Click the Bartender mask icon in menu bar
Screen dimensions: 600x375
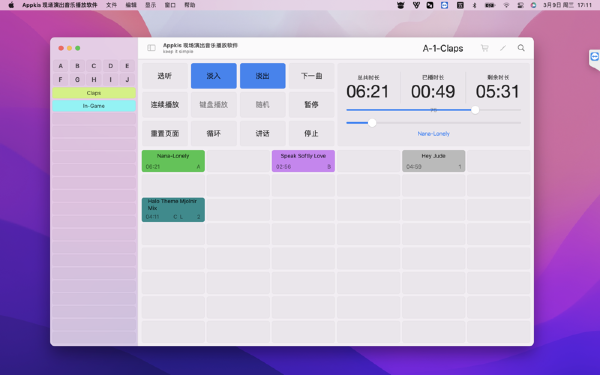pyautogui.click(x=401, y=5)
